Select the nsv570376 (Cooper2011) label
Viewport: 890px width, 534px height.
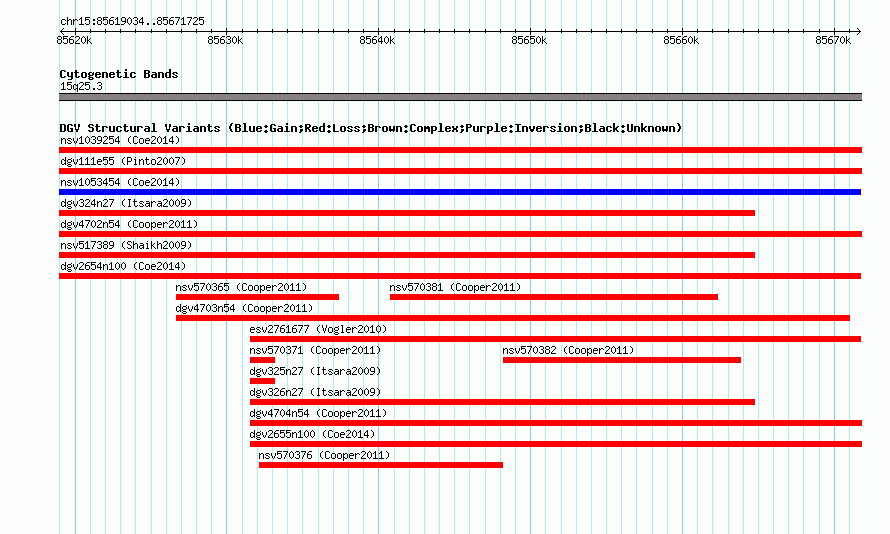324,455
